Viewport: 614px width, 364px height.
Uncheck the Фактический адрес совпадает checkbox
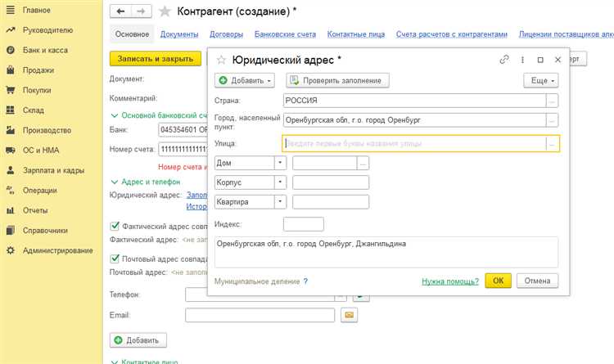coord(115,226)
